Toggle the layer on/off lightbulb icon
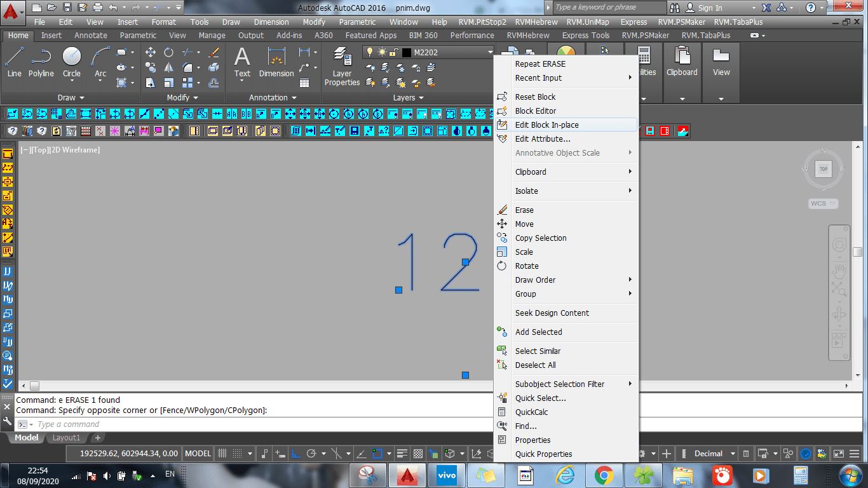The image size is (868, 488). click(370, 52)
